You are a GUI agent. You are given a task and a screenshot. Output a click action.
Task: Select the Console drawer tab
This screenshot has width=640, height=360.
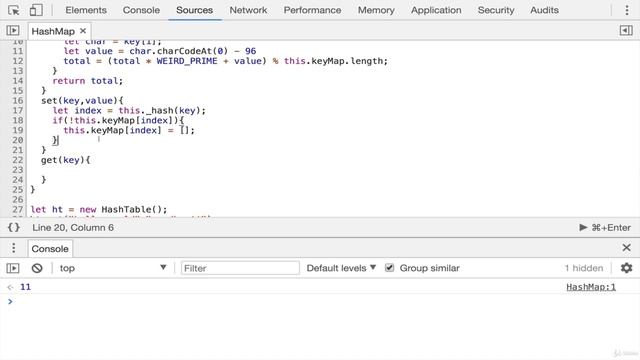50,249
